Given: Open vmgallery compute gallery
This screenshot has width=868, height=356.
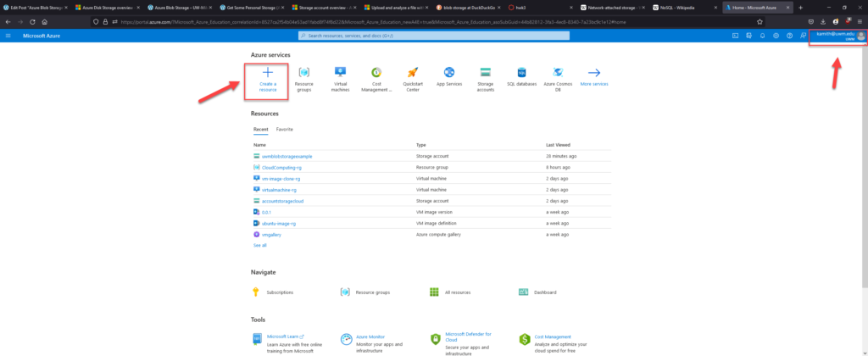Looking at the screenshot, I should [x=271, y=235].
